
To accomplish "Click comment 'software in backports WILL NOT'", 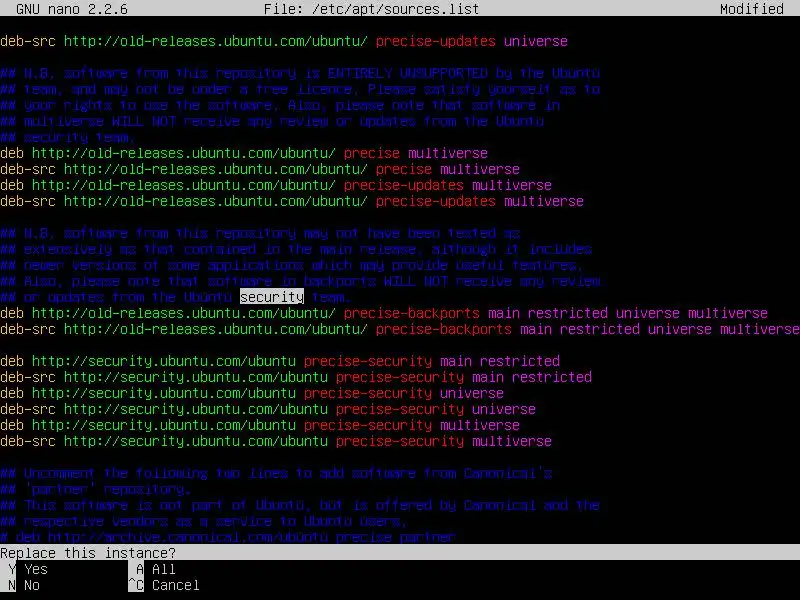I will click(300, 281).
